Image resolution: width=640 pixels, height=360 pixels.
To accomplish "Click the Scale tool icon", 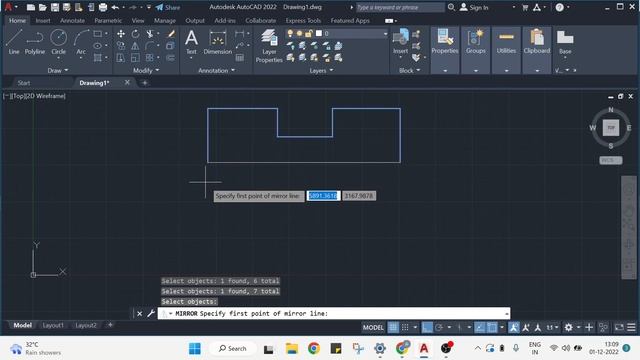I will pos(135,58).
